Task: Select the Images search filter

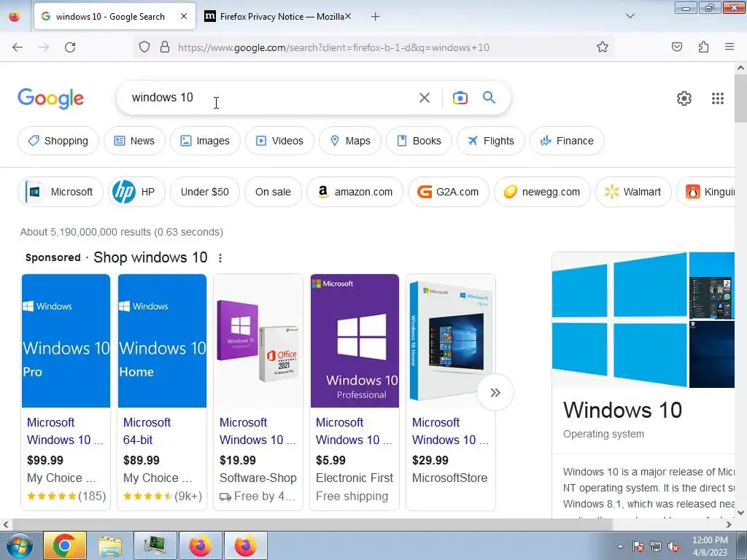Action: point(205,141)
